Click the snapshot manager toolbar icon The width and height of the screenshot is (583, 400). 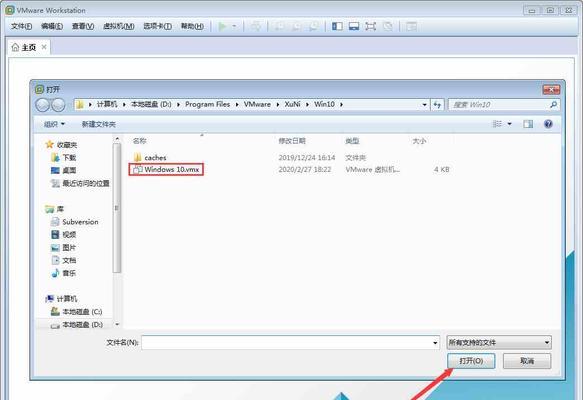314,26
